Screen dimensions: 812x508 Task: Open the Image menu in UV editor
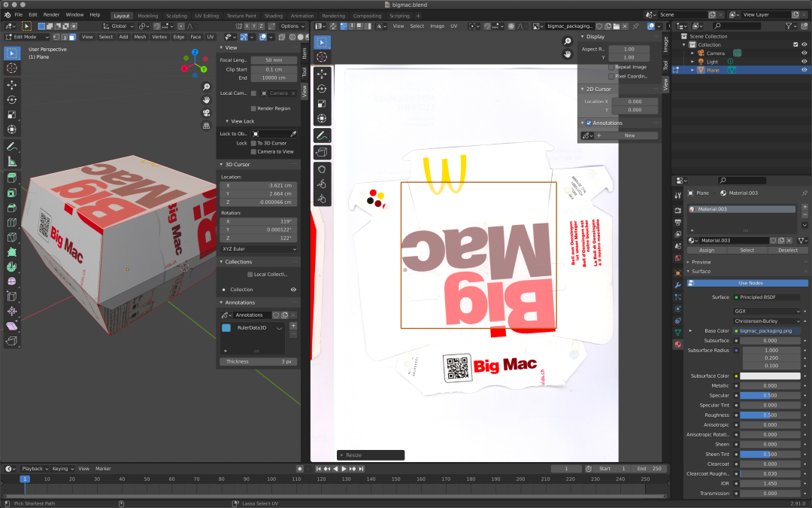pos(437,26)
